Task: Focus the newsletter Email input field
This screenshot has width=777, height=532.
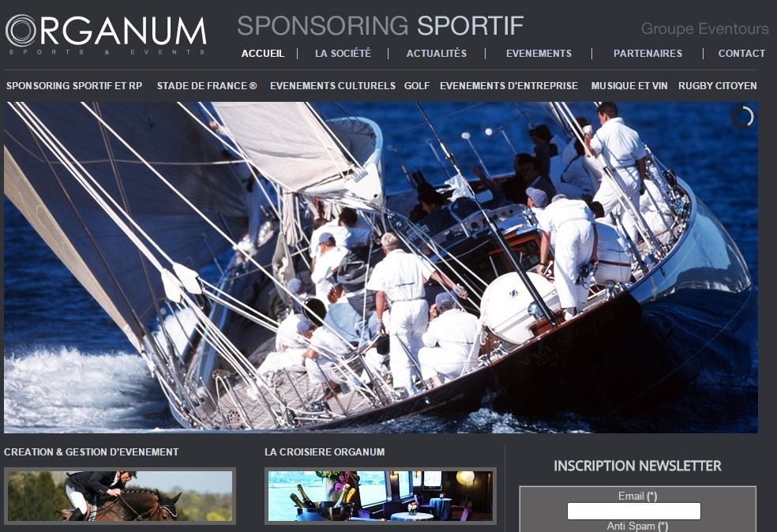Action: pyautogui.click(x=634, y=511)
